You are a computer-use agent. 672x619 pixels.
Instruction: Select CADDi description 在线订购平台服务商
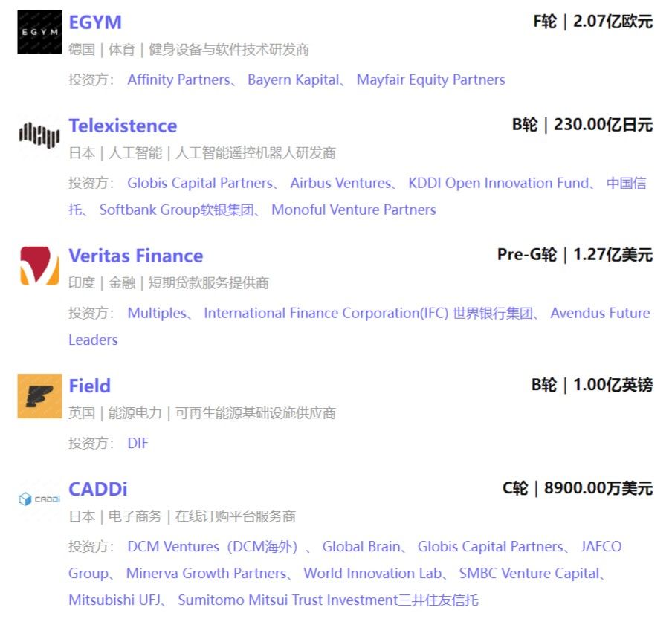[236, 516]
